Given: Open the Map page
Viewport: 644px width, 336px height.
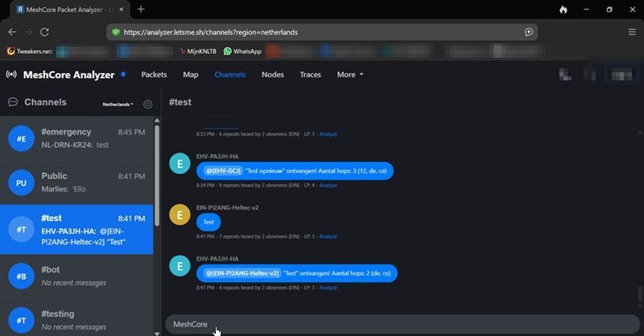Looking at the screenshot, I should coord(191,75).
